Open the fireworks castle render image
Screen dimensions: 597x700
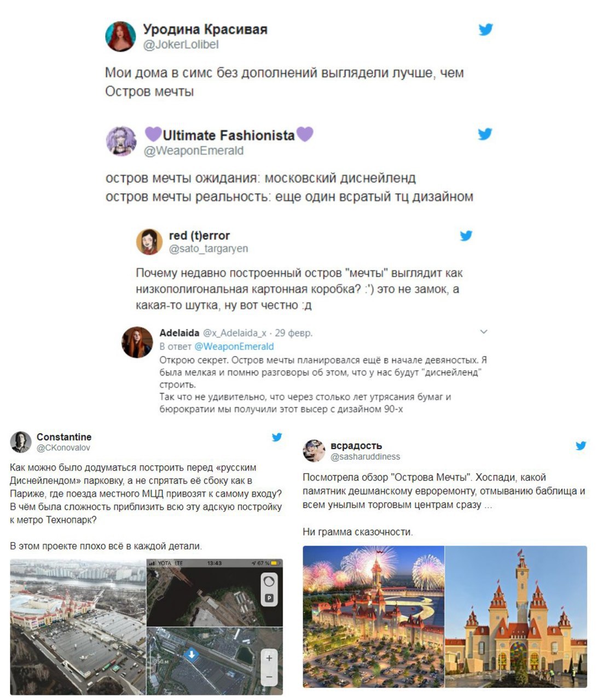point(373,616)
